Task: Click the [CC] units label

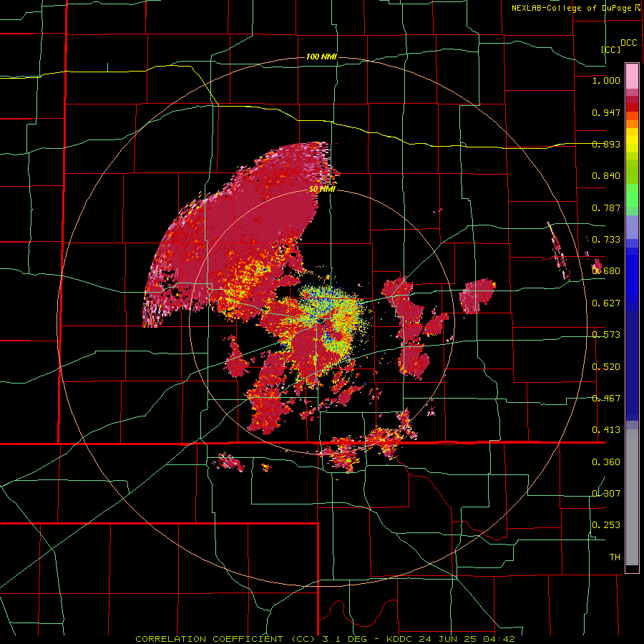Action: [611, 49]
